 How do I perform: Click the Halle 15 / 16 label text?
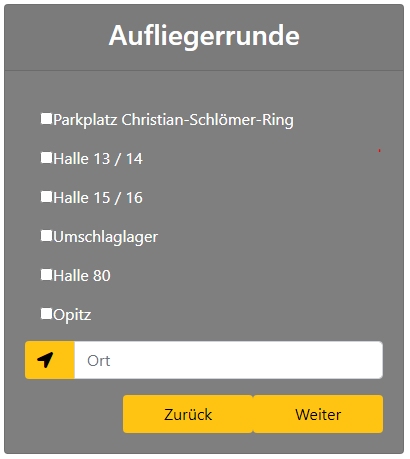98,198
